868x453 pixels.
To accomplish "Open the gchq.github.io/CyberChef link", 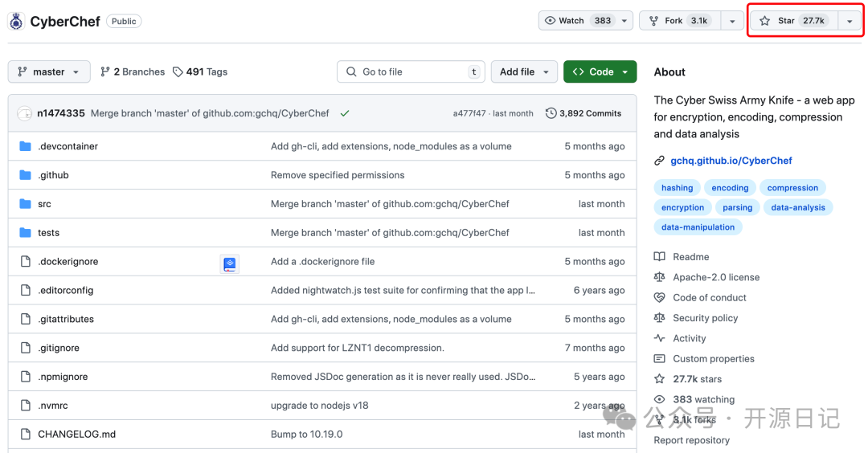I will tap(731, 161).
